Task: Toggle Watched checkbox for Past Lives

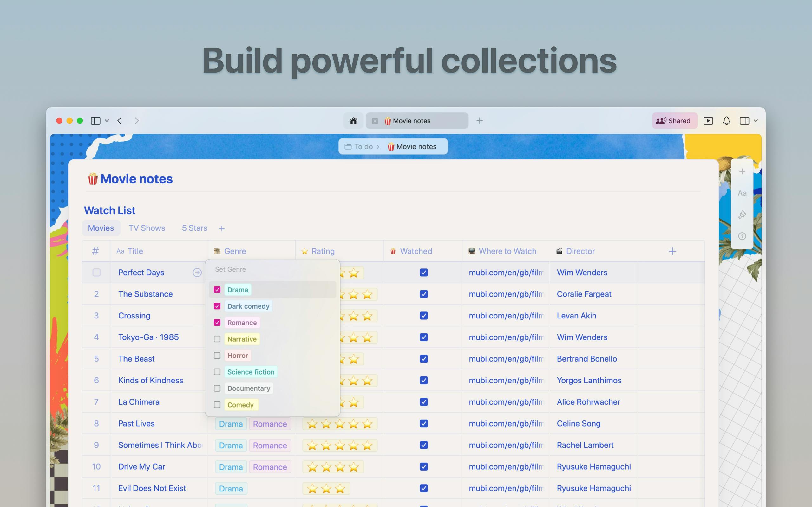Action: pyautogui.click(x=424, y=424)
